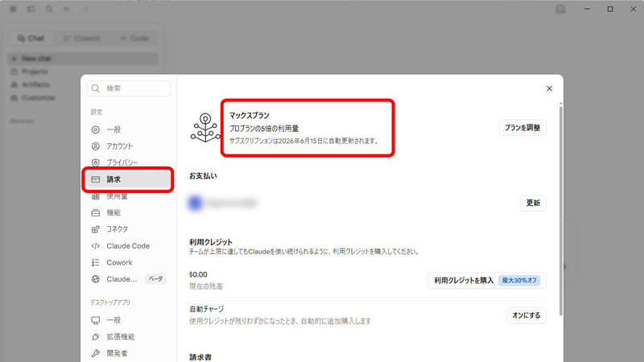Open コネクタ connectors settings
Viewport: 644px width, 362px height.
(x=129, y=229)
